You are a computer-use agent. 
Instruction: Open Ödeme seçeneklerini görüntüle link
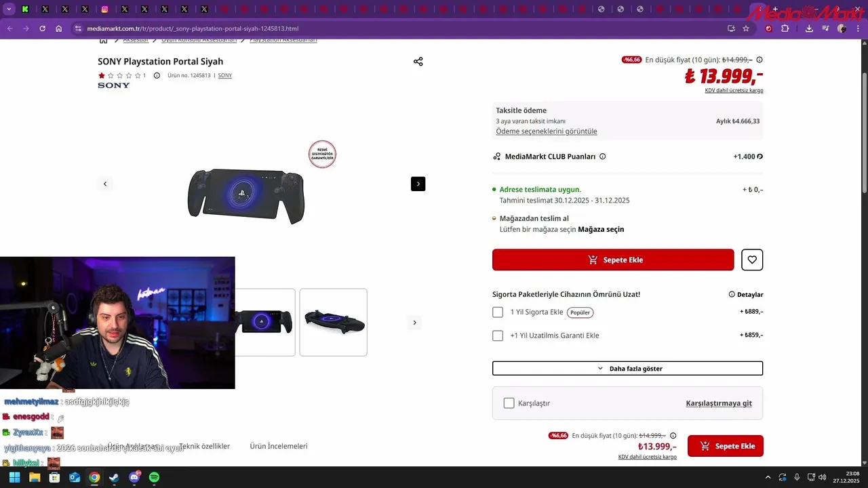tap(547, 131)
